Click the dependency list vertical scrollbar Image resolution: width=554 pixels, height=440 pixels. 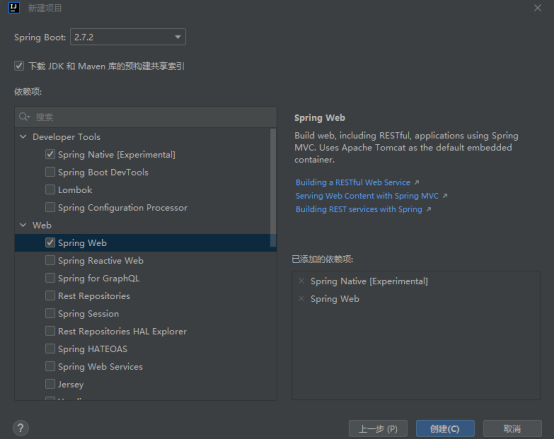pyautogui.click(x=273, y=187)
